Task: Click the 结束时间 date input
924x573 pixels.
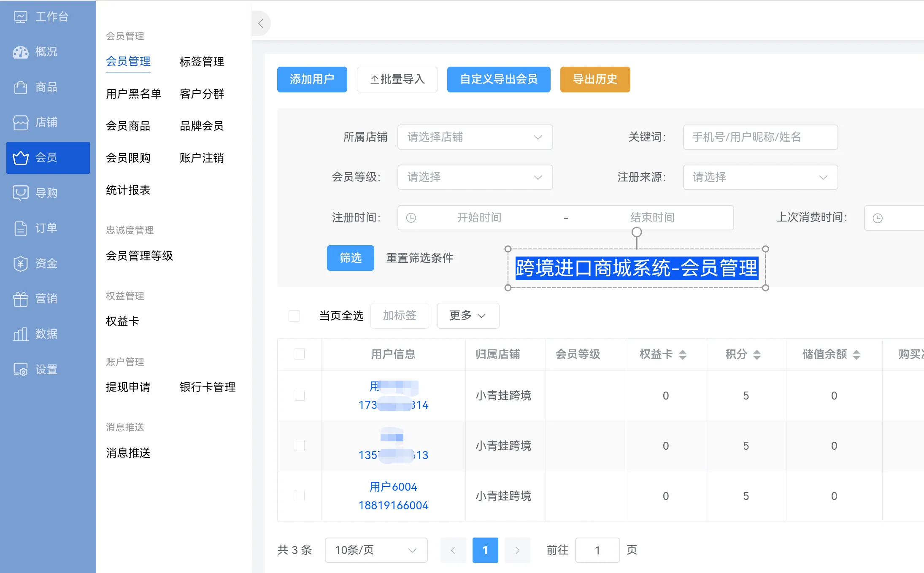Action: coord(652,218)
